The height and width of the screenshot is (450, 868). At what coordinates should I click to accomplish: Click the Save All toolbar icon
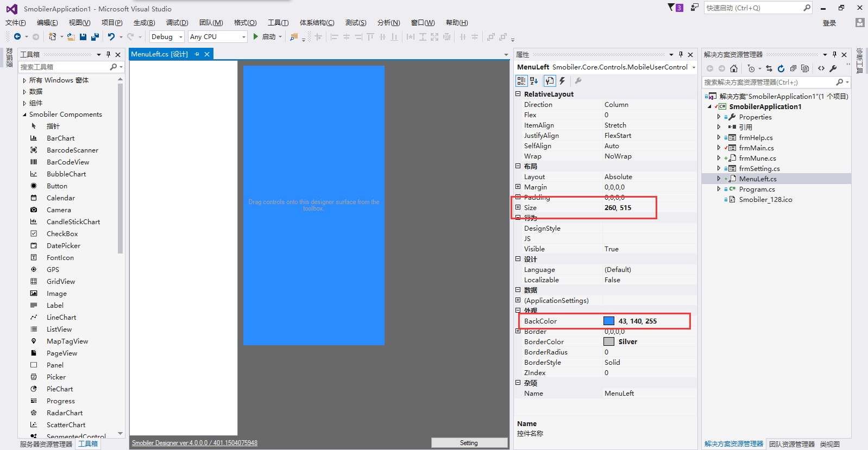(95, 37)
